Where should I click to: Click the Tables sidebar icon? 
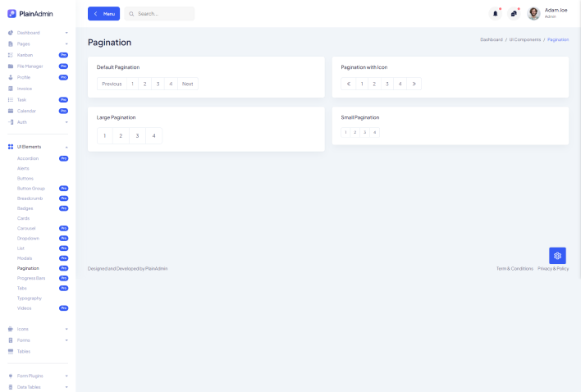tap(11, 351)
